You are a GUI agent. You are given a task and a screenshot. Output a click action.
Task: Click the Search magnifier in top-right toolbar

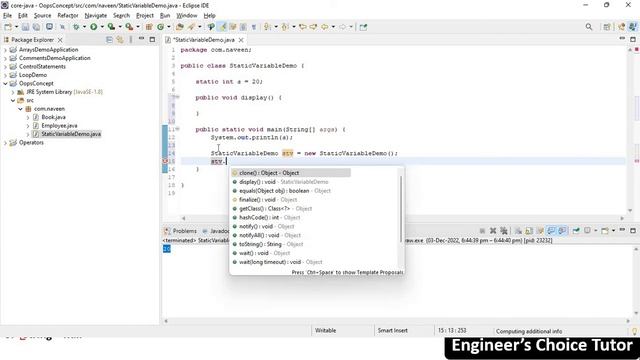click(589, 27)
